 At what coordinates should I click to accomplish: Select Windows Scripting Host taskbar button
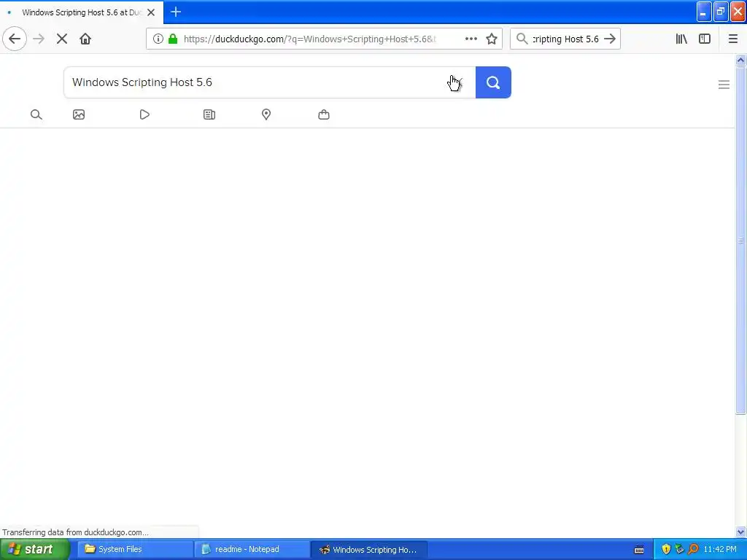coord(368,549)
